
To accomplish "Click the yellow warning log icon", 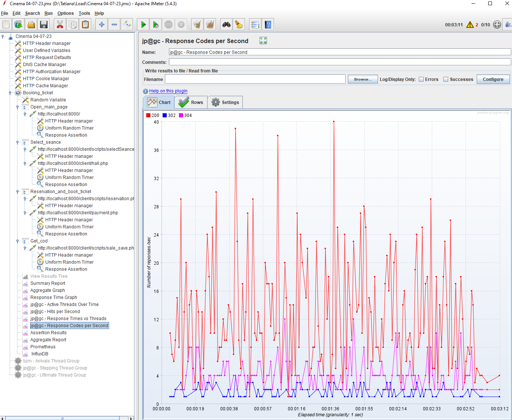I will point(470,25).
